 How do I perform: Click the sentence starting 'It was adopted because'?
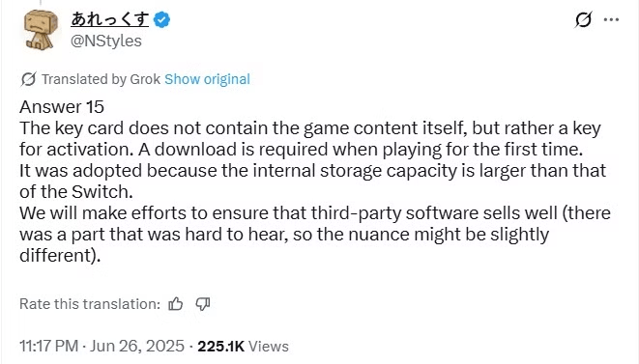coord(312,182)
